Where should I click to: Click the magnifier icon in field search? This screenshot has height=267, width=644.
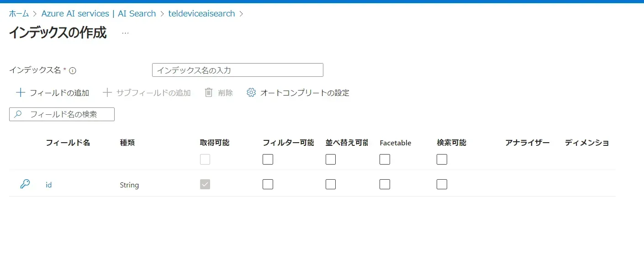point(18,114)
